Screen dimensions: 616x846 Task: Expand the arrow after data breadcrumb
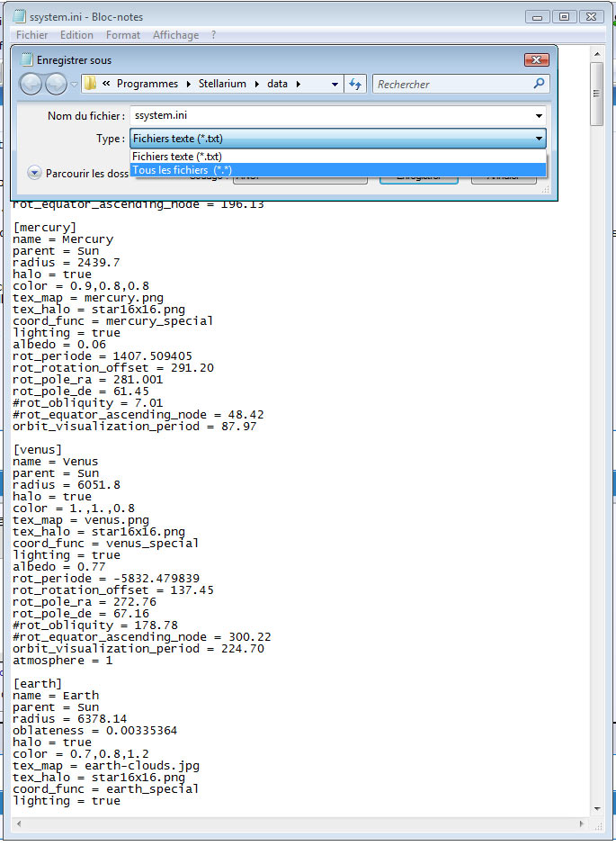(298, 85)
